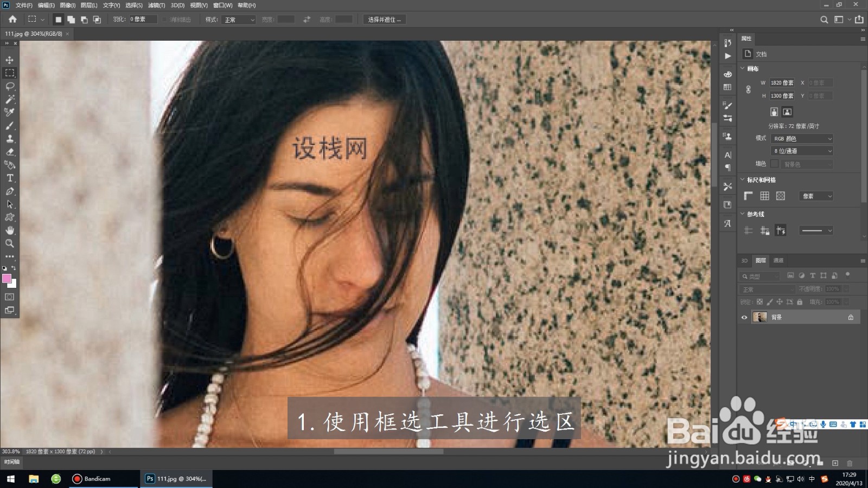Open the marquee tool preset picker
Viewport: 868px width, 488px height.
click(36, 19)
